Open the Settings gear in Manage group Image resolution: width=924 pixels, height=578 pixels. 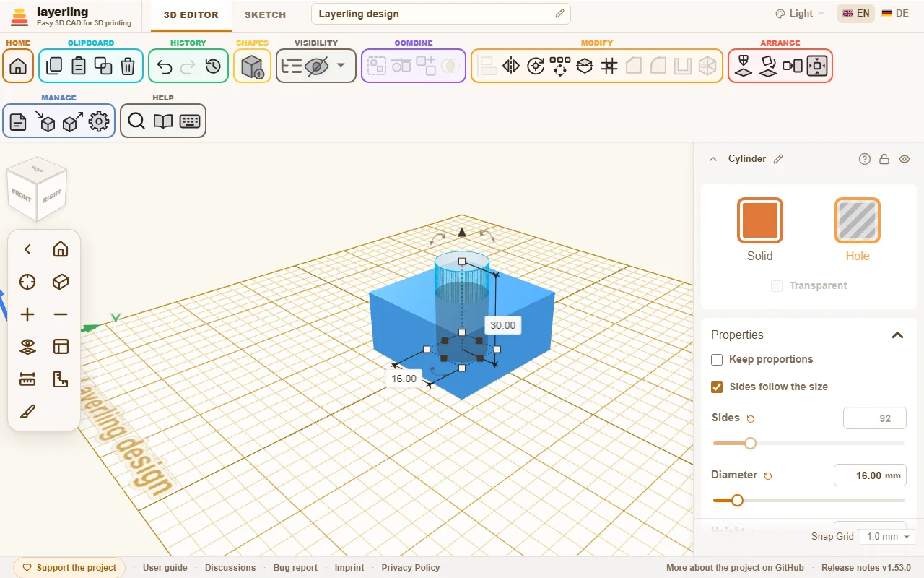[x=99, y=121]
